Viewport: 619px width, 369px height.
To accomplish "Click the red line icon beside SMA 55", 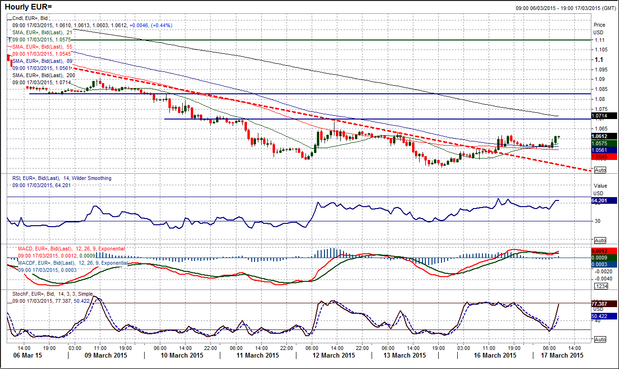I will 9,47.
